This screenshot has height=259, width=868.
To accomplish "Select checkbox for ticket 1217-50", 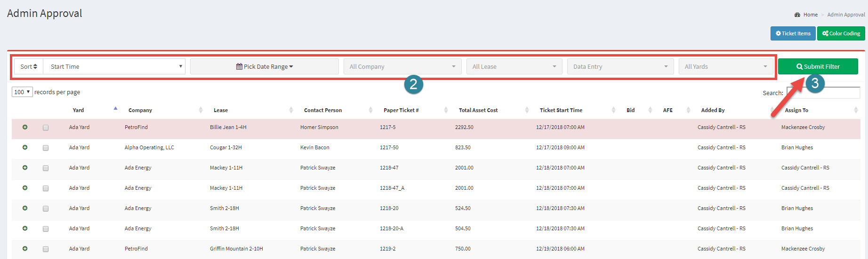I will pyautogui.click(x=46, y=148).
